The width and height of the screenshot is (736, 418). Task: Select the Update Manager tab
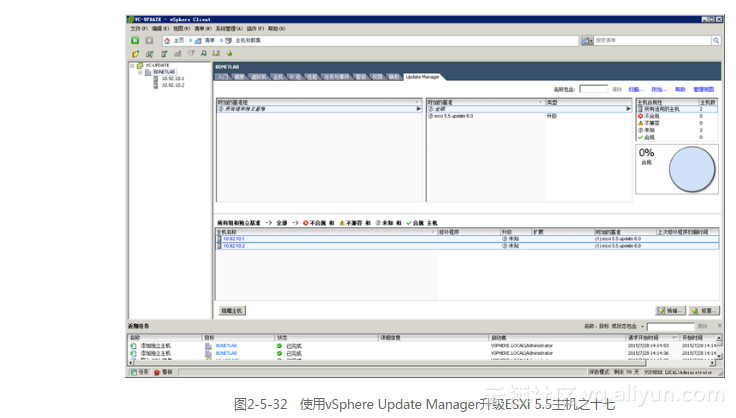[x=422, y=77]
